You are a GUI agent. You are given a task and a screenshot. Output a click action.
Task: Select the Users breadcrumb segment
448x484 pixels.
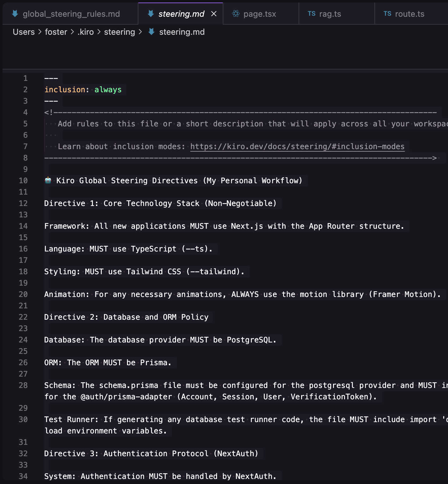24,32
